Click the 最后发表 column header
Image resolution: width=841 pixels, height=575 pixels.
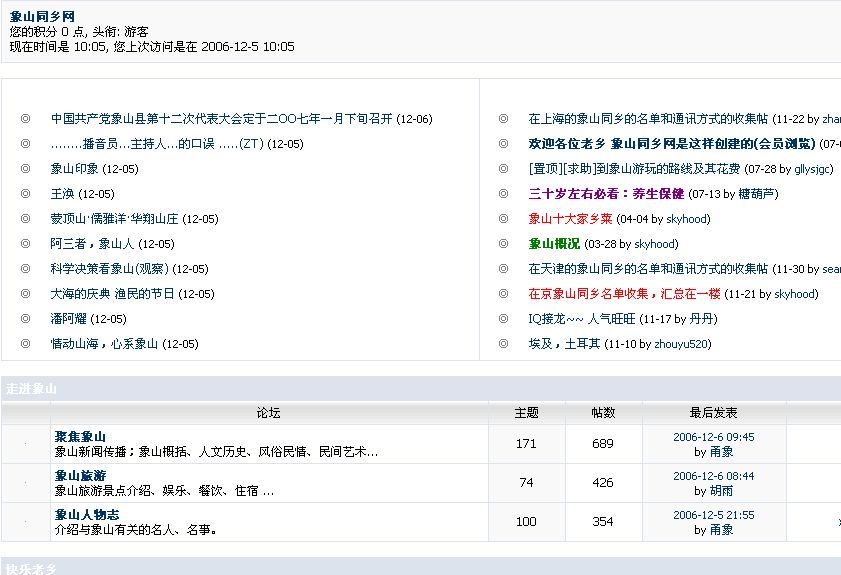point(714,412)
